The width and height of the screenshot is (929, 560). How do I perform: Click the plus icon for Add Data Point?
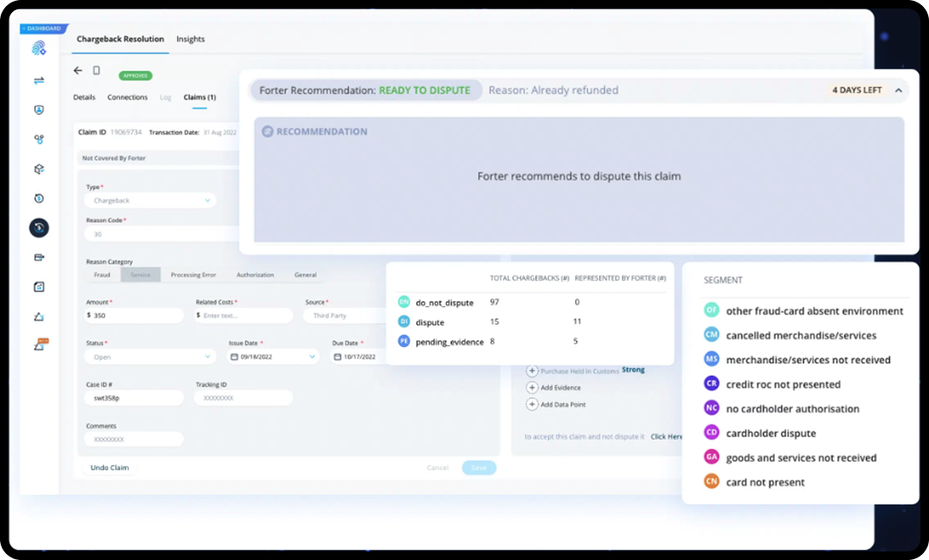[x=532, y=404]
